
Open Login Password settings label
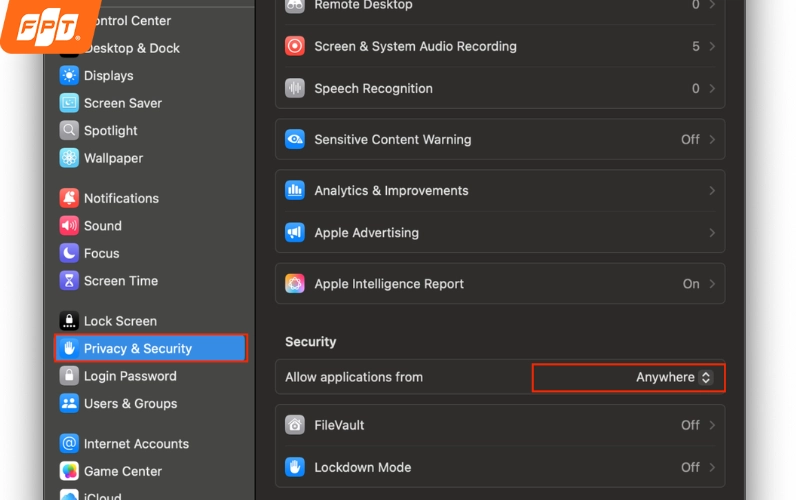coord(130,377)
